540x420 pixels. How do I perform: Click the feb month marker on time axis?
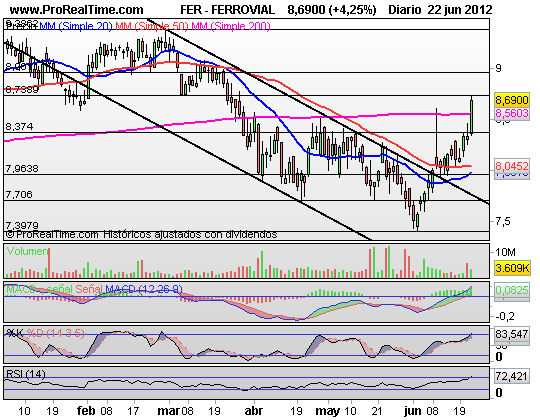pos(86,411)
